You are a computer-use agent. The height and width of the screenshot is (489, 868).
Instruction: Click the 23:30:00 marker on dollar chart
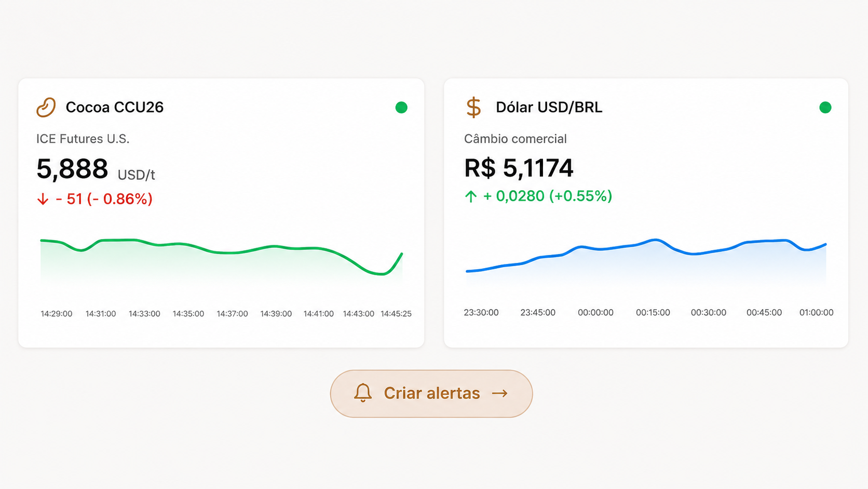pyautogui.click(x=481, y=313)
